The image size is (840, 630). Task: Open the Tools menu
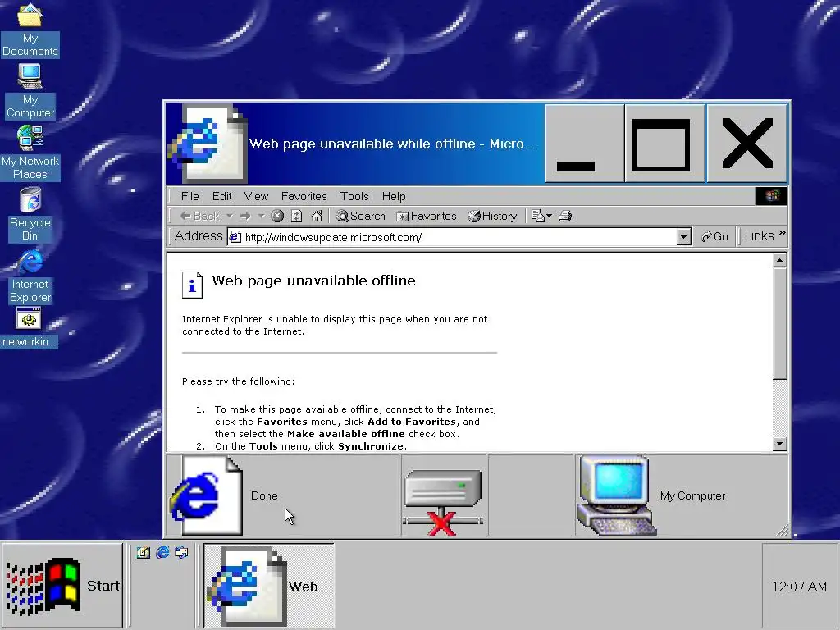tap(354, 196)
